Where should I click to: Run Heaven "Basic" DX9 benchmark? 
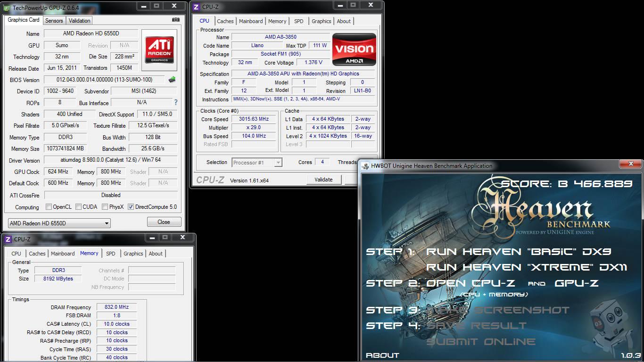pyautogui.click(x=519, y=252)
